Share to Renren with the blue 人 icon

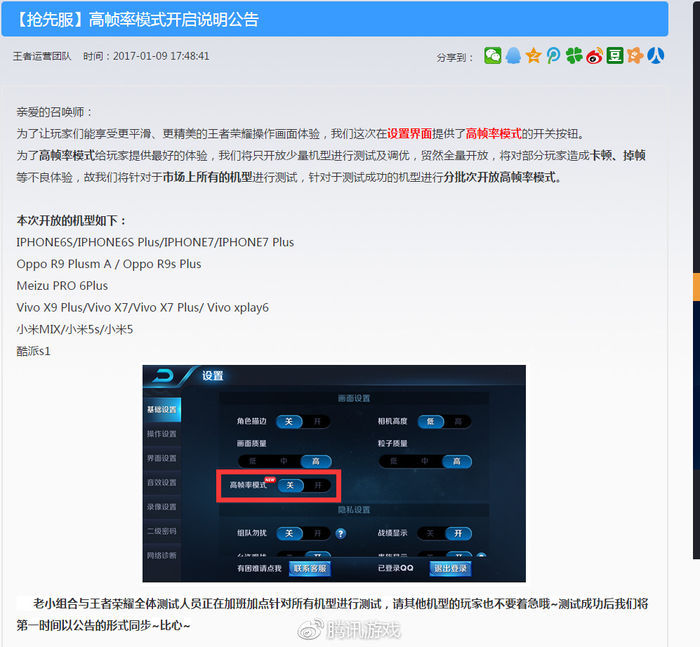(x=655, y=56)
